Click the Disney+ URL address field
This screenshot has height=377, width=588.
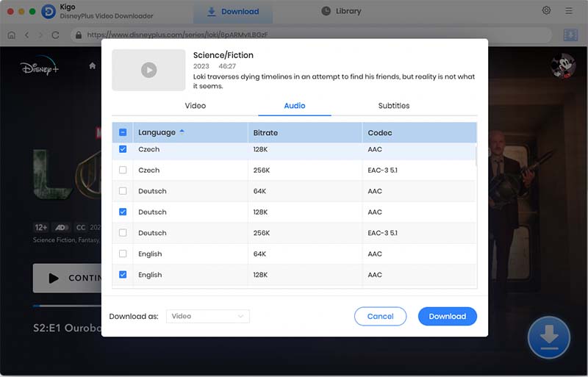311,35
